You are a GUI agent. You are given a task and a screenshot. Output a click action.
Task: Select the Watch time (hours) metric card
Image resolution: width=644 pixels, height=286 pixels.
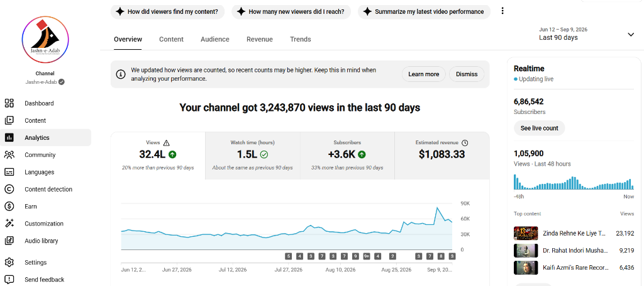[x=253, y=156]
